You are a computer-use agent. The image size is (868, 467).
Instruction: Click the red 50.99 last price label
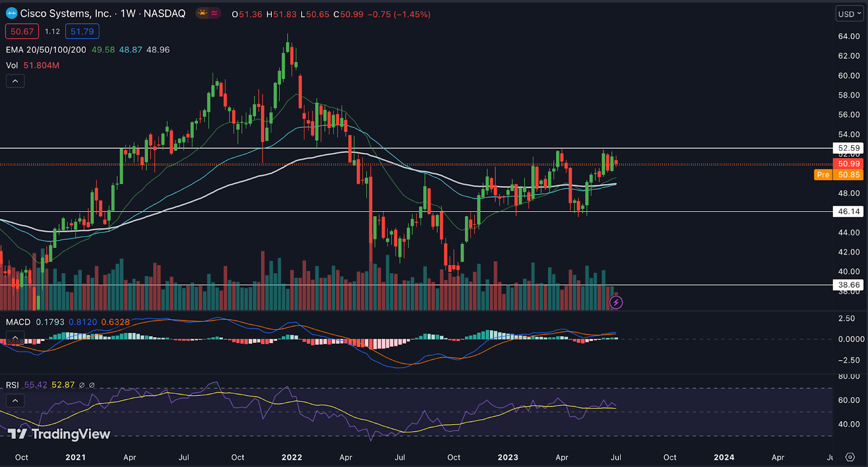[848, 164]
